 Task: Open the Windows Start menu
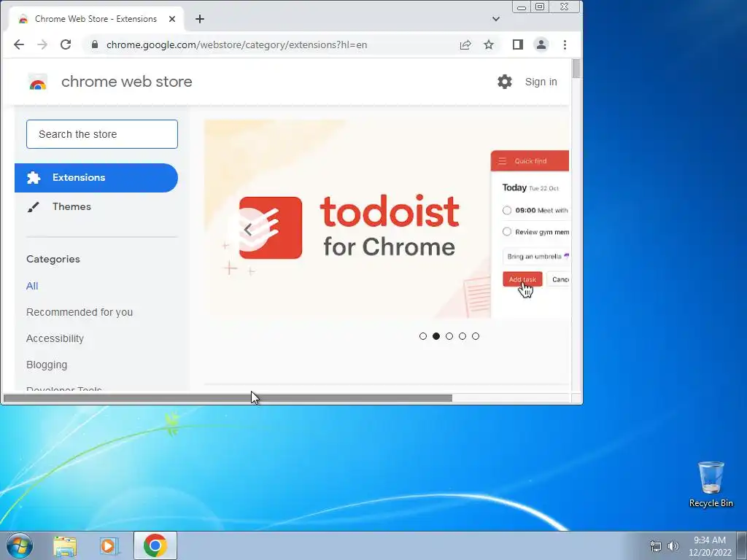pos(20,545)
